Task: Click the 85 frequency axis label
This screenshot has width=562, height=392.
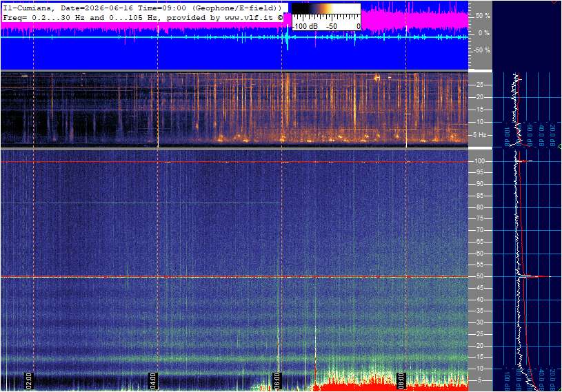Action: coord(479,196)
